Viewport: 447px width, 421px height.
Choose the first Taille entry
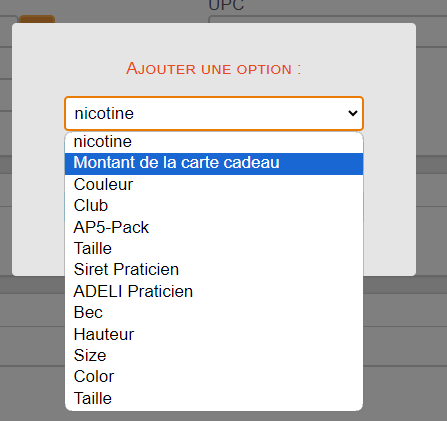pos(214,249)
